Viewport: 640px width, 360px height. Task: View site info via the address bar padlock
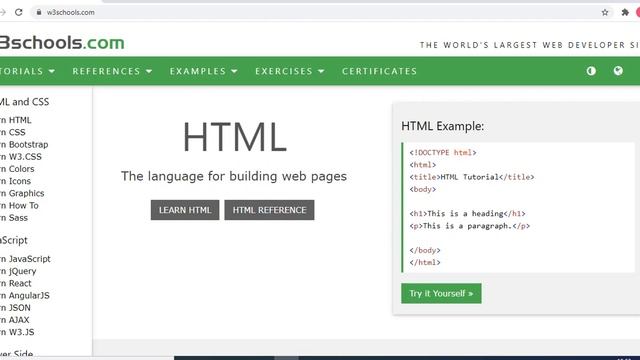(x=39, y=12)
